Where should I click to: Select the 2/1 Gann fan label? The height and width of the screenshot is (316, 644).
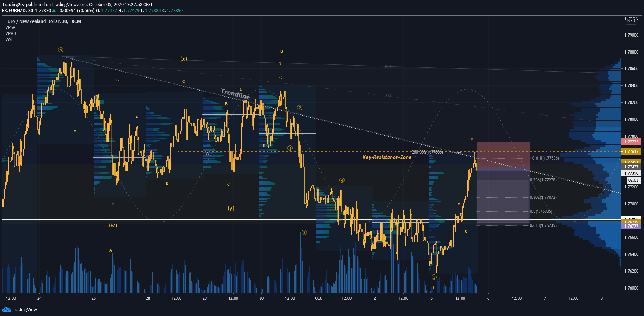coord(388,96)
